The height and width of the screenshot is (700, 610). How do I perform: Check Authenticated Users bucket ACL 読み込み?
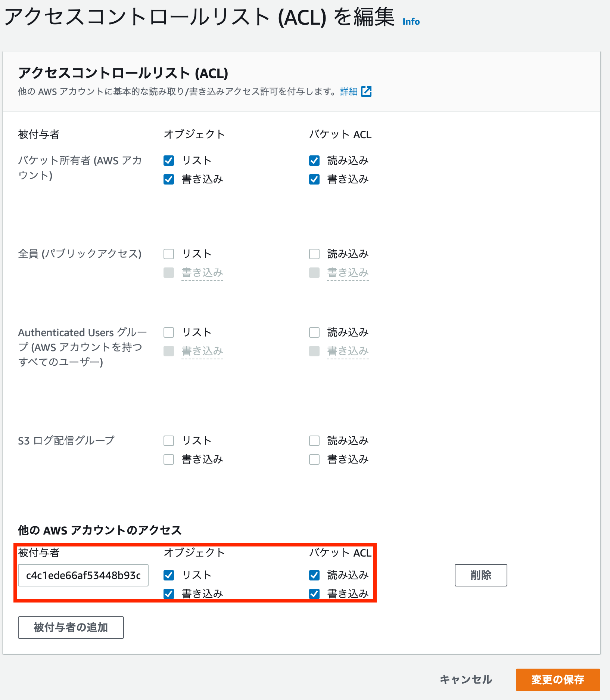pos(314,332)
